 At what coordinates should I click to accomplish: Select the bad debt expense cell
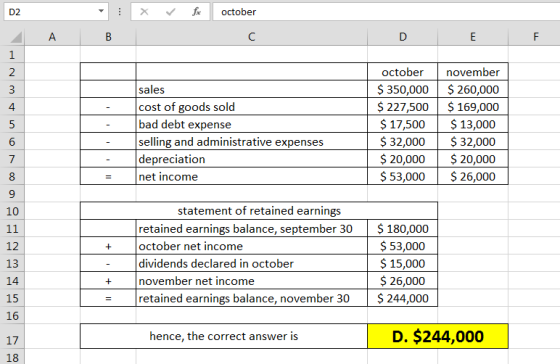251,124
